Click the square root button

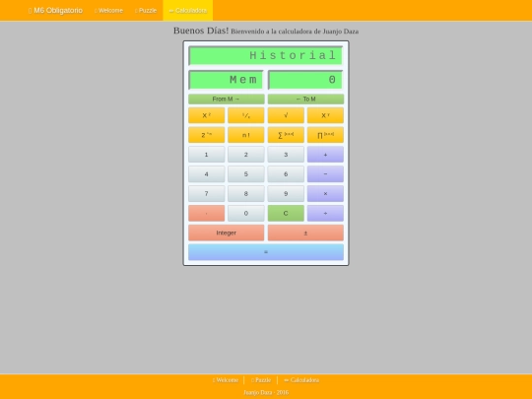[x=286, y=115]
